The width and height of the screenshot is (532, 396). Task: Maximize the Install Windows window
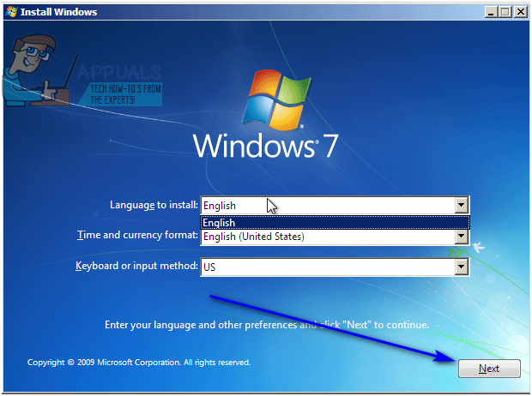(x=505, y=12)
